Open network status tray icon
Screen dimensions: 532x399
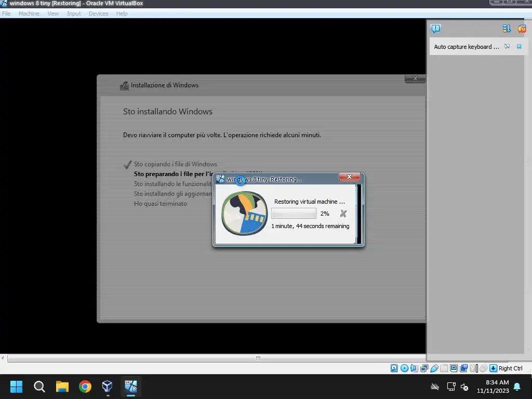click(x=451, y=387)
